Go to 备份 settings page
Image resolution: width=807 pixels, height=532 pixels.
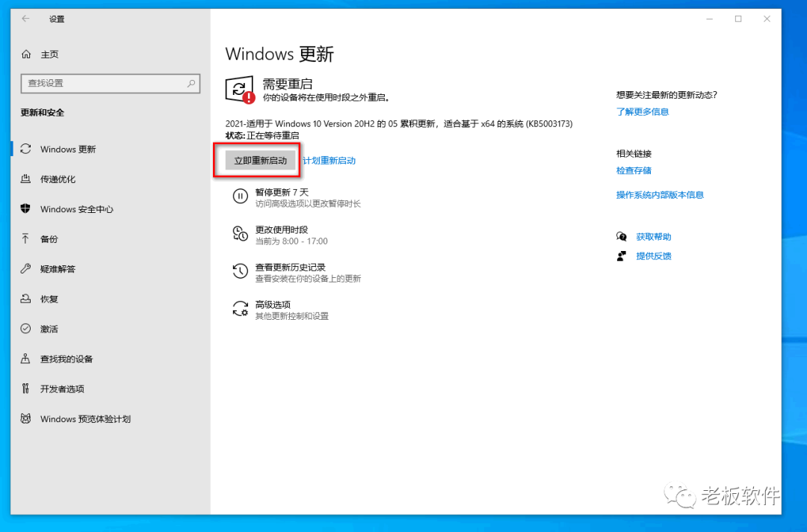110,238
